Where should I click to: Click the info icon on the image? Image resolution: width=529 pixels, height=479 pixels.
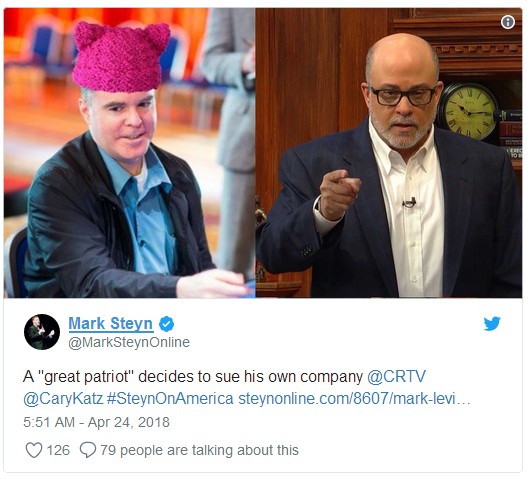point(508,22)
